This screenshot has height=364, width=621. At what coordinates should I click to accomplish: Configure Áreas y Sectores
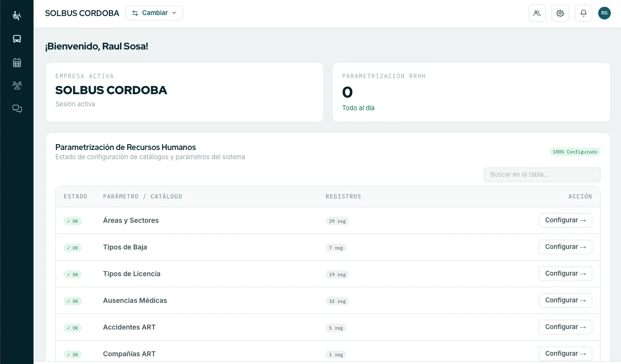pyautogui.click(x=566, y=220)
